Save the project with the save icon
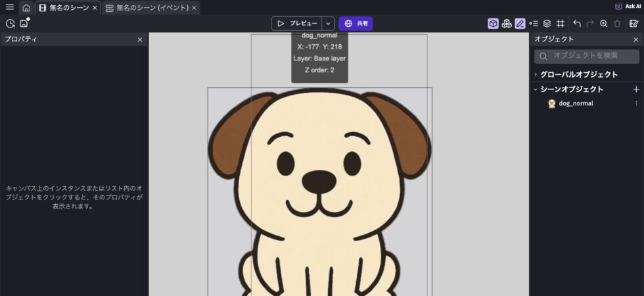This screenshot has width=644, height=296. (x=24, y=24)
